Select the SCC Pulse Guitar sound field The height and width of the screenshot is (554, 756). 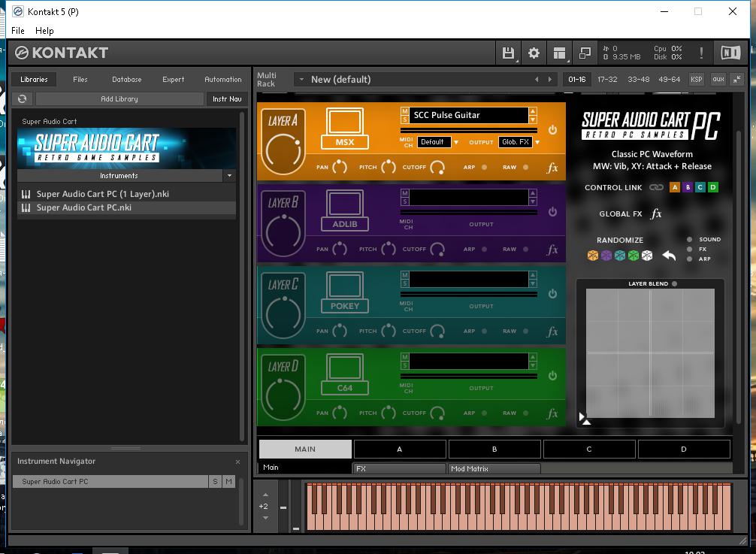pyautogui.click(x=469, y=115)
